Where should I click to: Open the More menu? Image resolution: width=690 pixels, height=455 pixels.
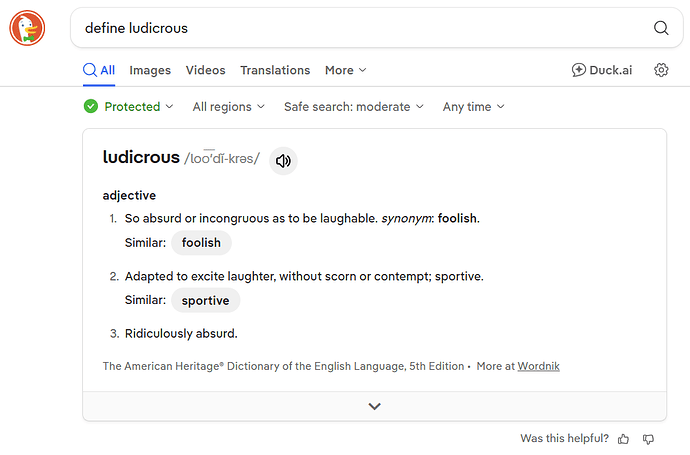[x=345, y=70]
